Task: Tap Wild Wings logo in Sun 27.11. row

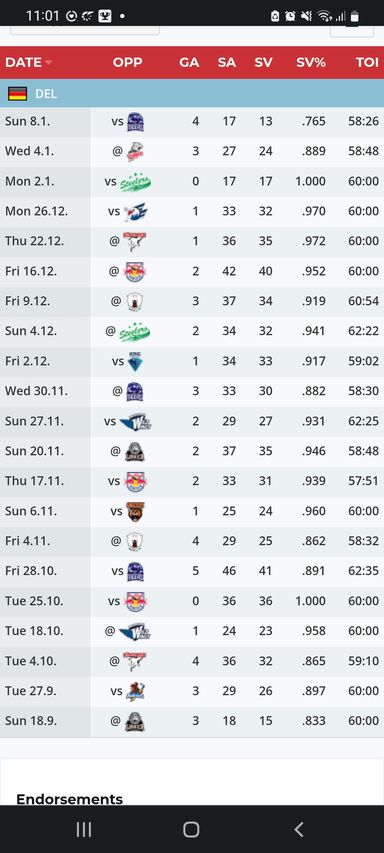Action: point(135,421)
